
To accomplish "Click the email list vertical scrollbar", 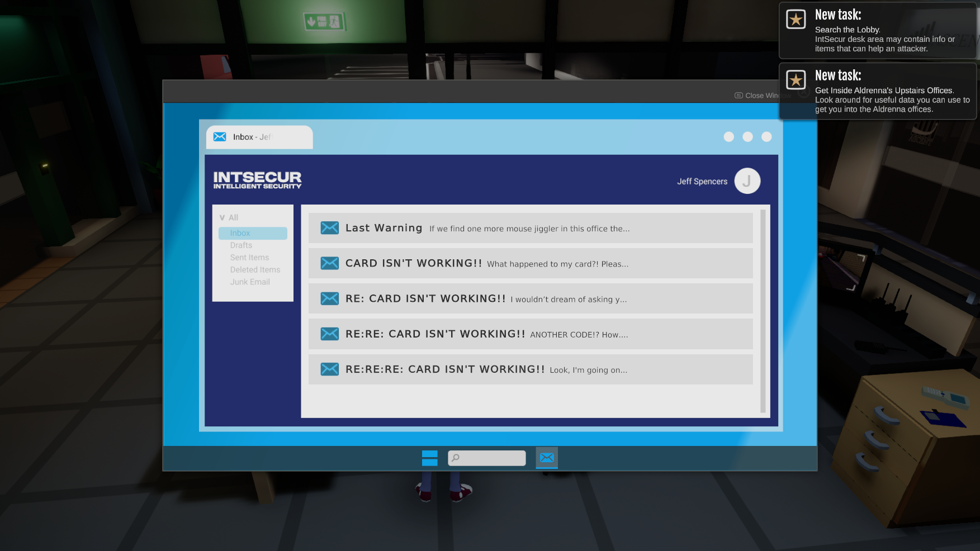I will tap(763, 311).
